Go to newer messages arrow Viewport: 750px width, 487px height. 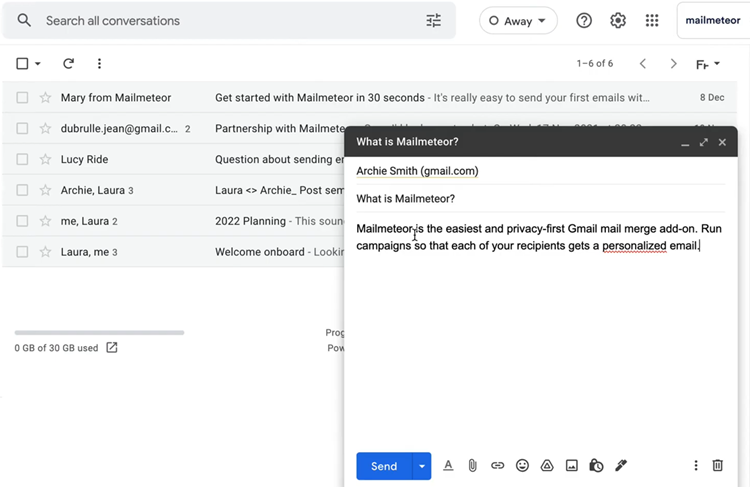click(643, 64)
